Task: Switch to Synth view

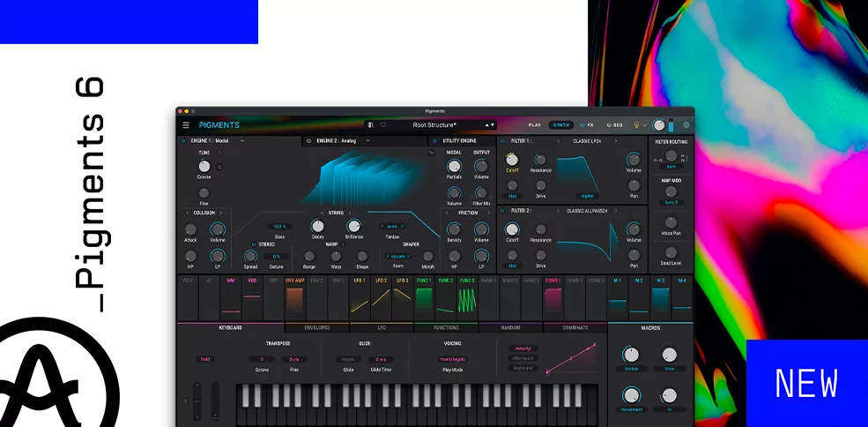Action: point(561,125)
